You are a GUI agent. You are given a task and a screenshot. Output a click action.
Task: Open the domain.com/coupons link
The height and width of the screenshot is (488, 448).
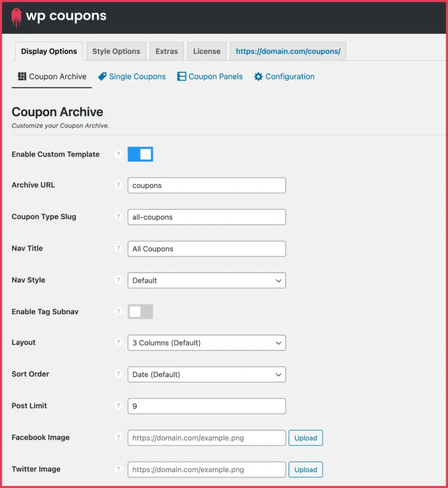[x=288, y=51]
